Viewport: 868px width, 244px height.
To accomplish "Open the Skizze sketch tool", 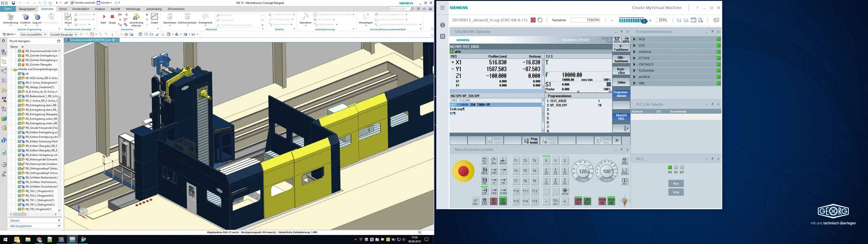I will click(x=68, y=19).
